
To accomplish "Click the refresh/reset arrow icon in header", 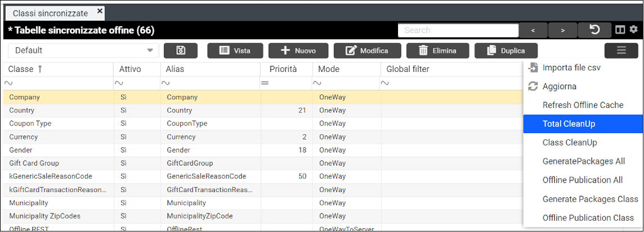I will click(x=594, y=30).
